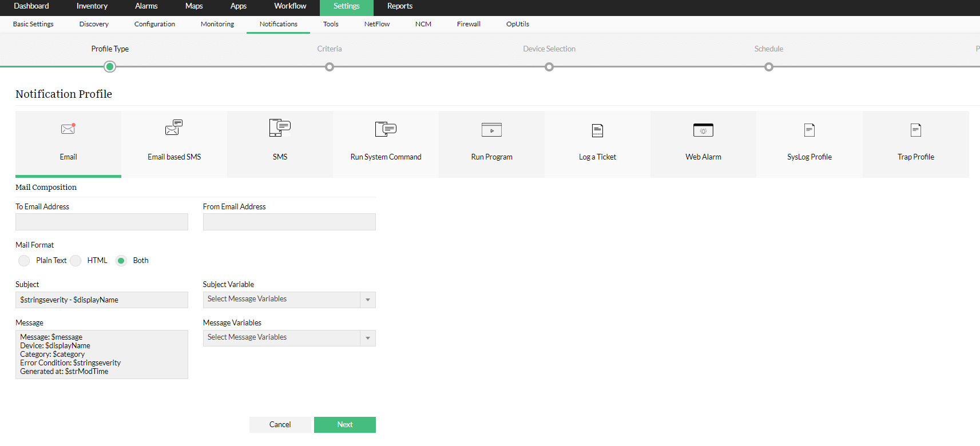The height and width of the screenshot is (446, 980).
Task: Select HTML mail format radio button
Action: [76, 261]
